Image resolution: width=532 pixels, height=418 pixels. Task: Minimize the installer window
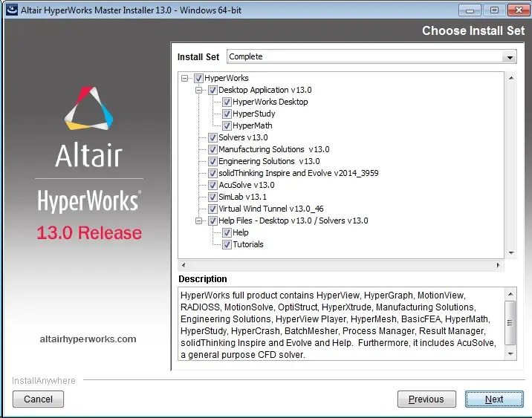[470, 10]
